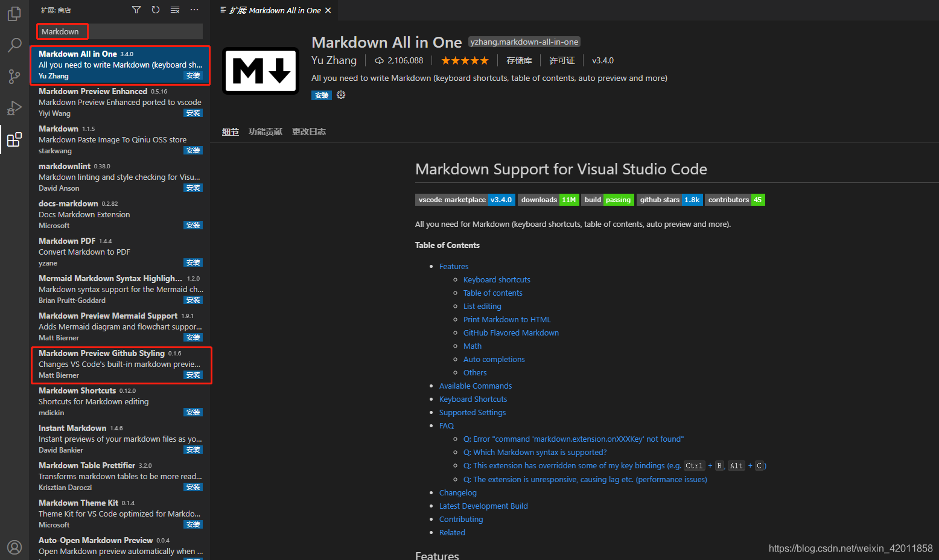Switch to the 功能贡献 tab

tap(266, 132)
